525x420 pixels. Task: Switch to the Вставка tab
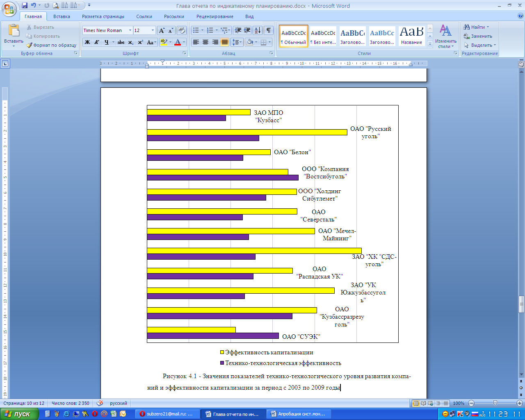62,16
